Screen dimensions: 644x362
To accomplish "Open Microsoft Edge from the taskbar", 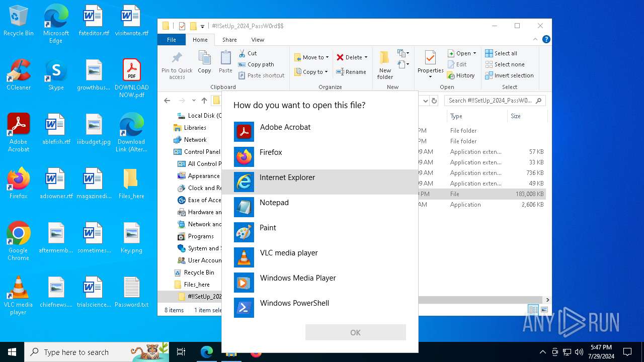I will [207, 352].
